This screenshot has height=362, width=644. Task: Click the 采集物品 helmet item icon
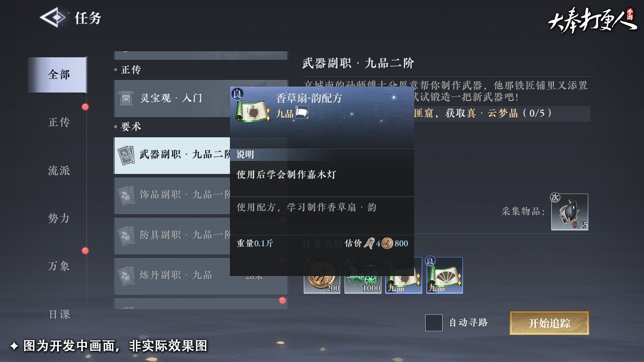coord(570,212)
